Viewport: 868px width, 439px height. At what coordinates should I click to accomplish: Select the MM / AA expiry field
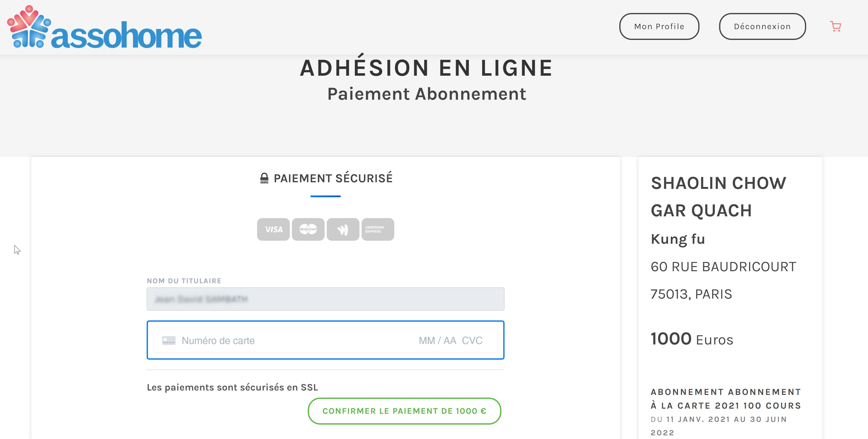437,340
